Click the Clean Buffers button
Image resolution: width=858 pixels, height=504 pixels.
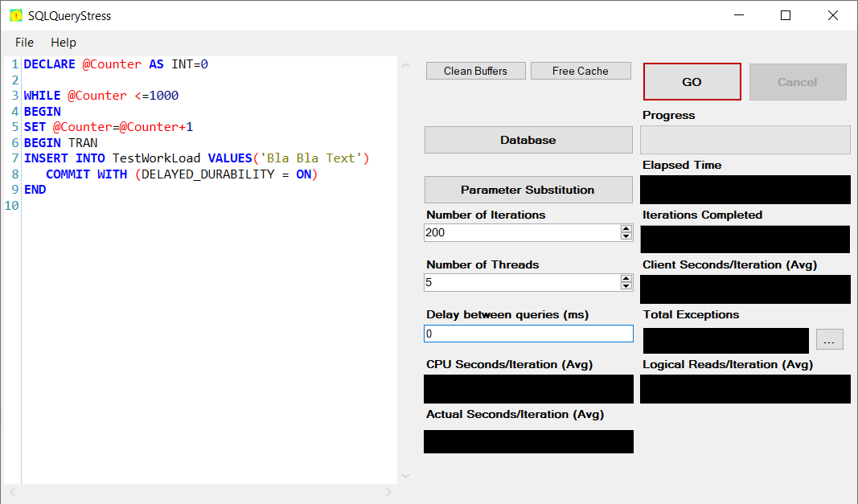click(x=475, y=72)
